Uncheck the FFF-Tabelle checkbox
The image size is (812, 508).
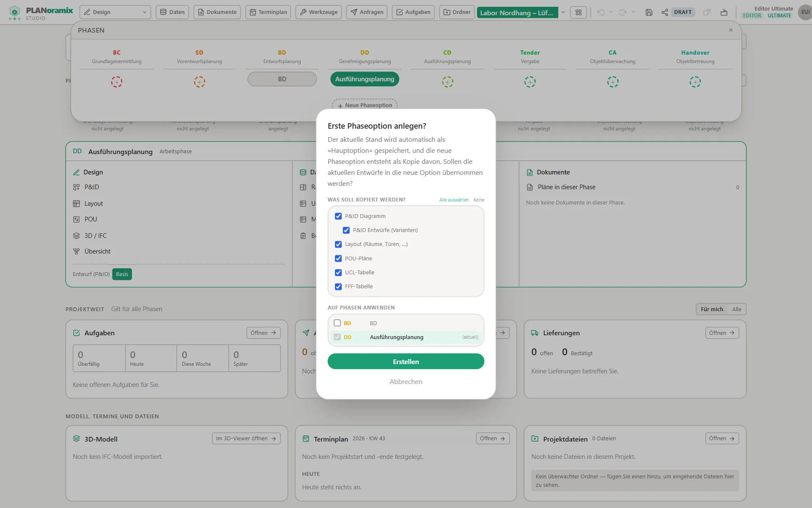338,287
